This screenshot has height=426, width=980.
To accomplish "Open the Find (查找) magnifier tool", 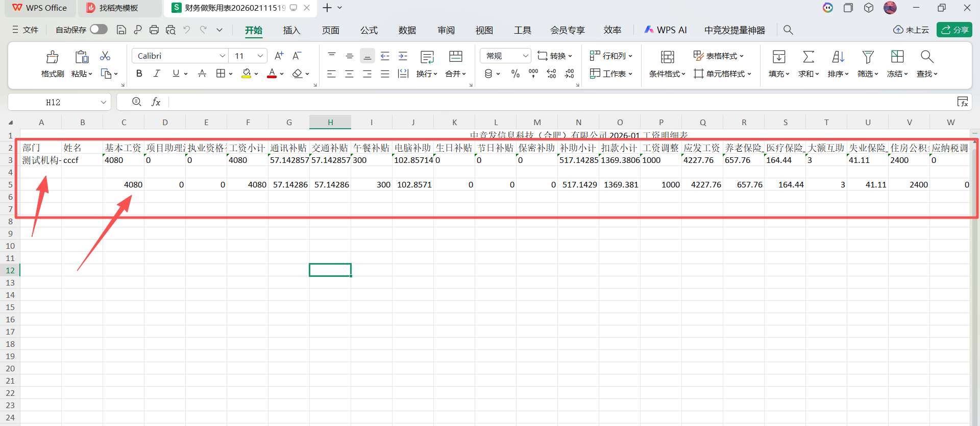I will pos(927,57).
